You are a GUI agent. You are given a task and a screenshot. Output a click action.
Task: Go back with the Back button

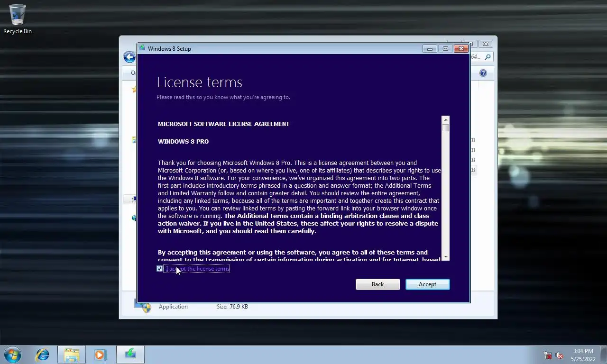[x=377, y=284]
